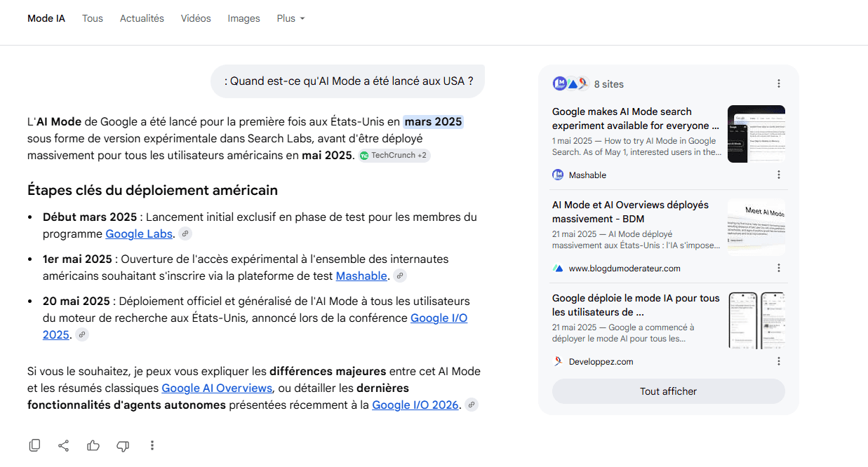Open the Google Labs link
868x467 pixels.
coord(139,234)
